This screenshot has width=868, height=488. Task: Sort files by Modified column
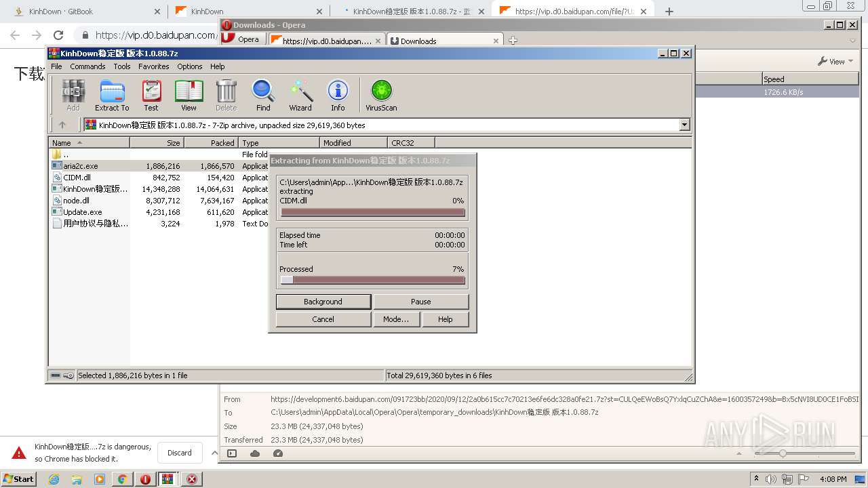click(x=353, y=142)
